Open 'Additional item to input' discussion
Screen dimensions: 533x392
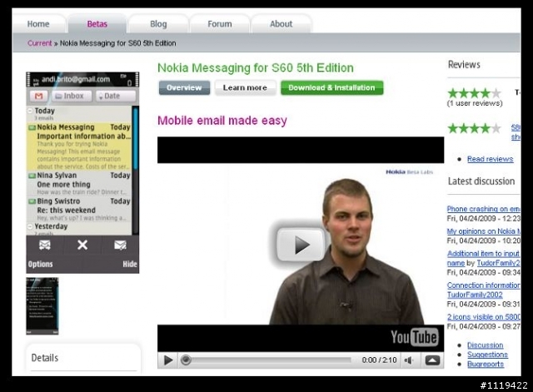(483, 254)
